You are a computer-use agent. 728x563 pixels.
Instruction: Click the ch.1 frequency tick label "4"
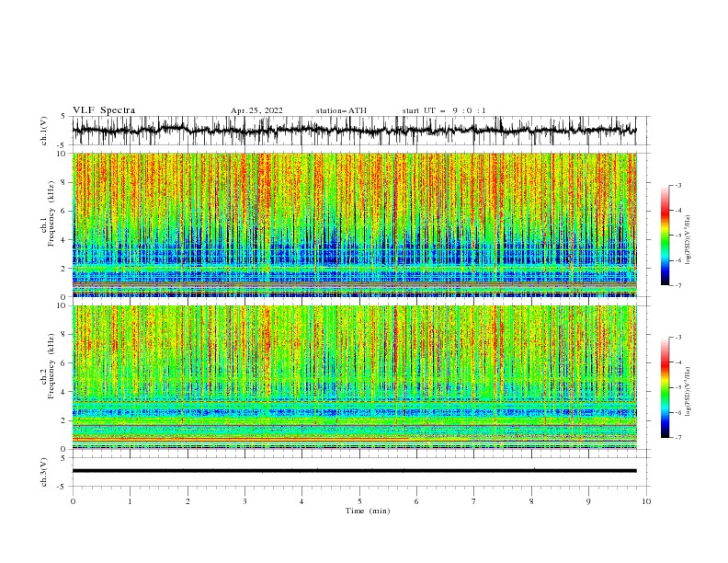tap(64, 240)
